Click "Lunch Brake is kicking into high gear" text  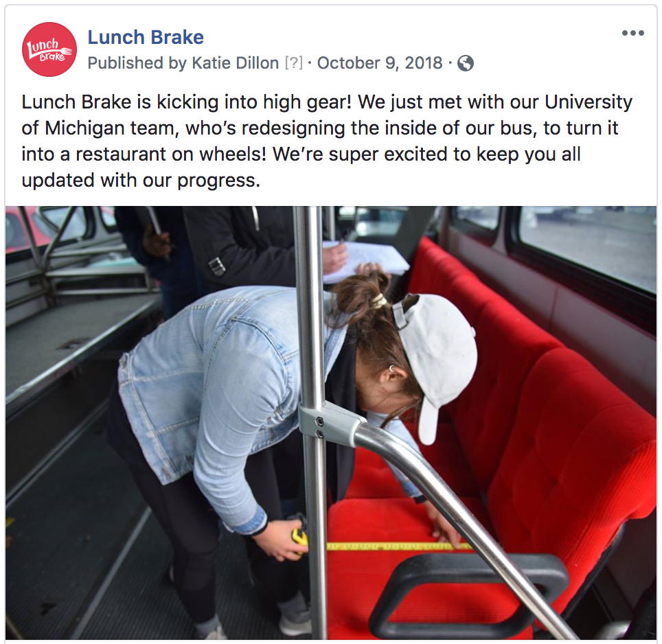[187, 102]
